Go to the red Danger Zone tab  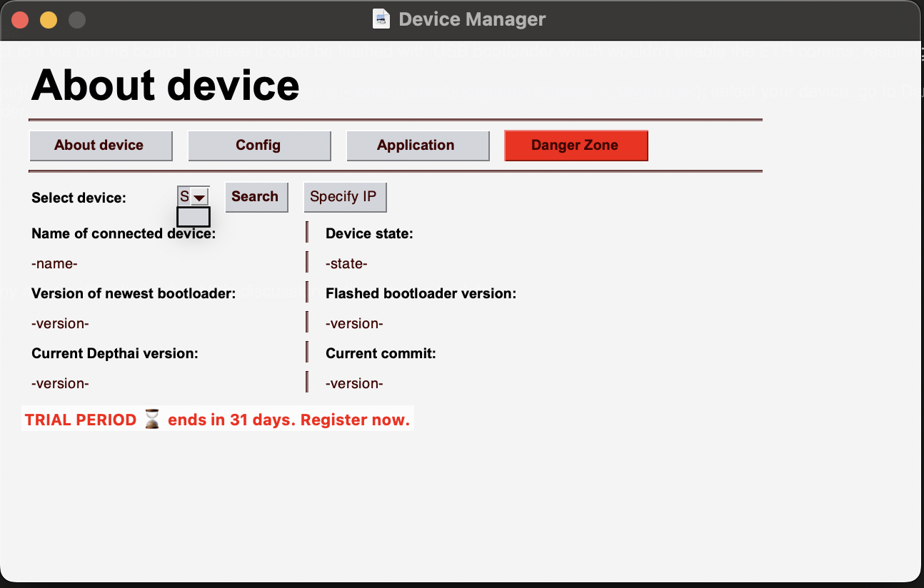tap(576, 146)
